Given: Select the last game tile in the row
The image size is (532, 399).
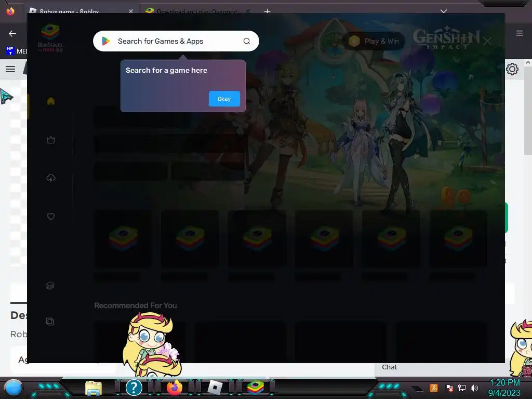Looking at the screenshot, I should tap(458, 238).
